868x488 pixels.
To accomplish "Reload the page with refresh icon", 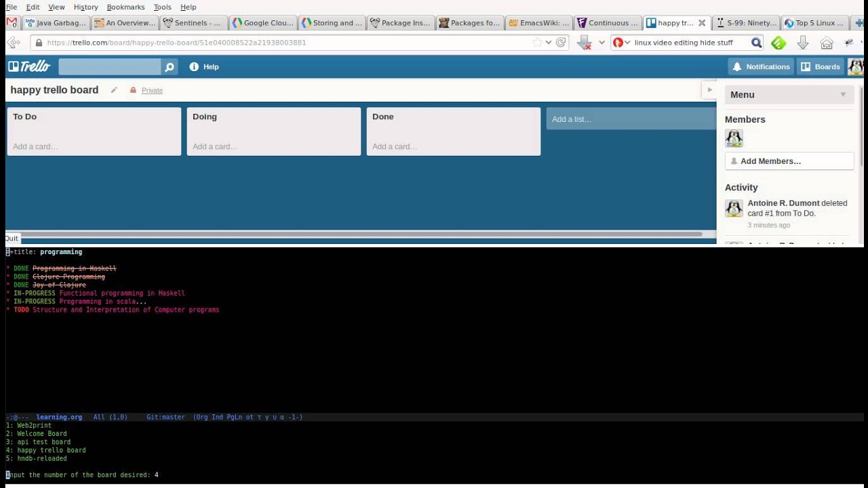I will (x=561, y=42).
